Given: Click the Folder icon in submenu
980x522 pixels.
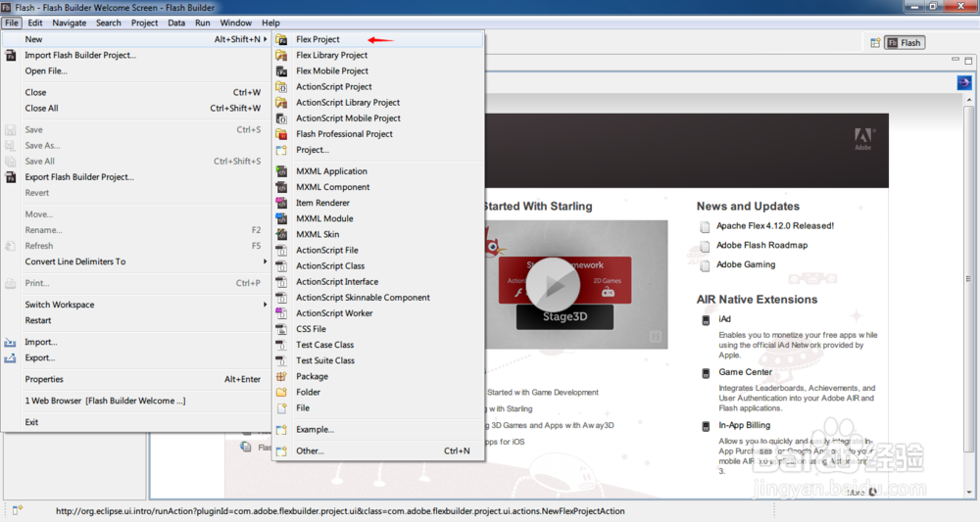Looking at the screenshot, I should pyautogui.click(x=282, y=392).
